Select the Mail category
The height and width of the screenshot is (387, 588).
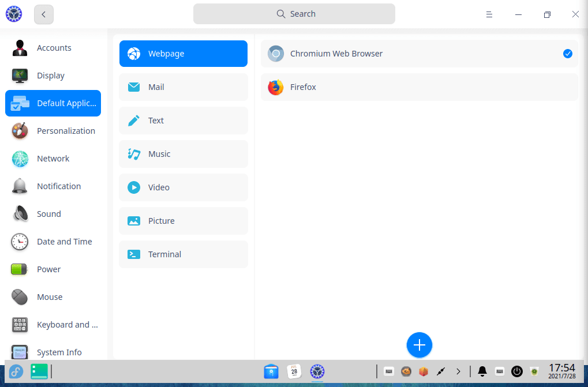(183, 87)
